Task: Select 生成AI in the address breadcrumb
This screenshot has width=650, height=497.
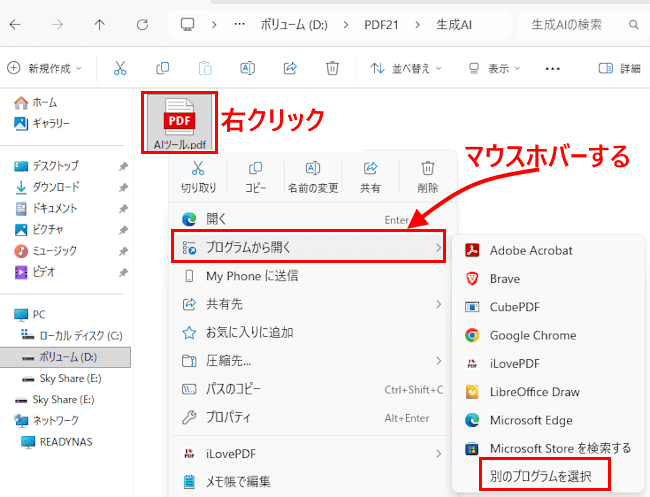Action: tap(454, 25)
